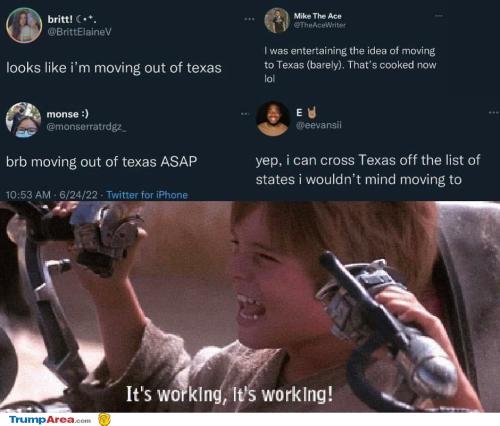Open more options on monse's tweet
This screenshot has height=426, width=500.
(245, 114)
